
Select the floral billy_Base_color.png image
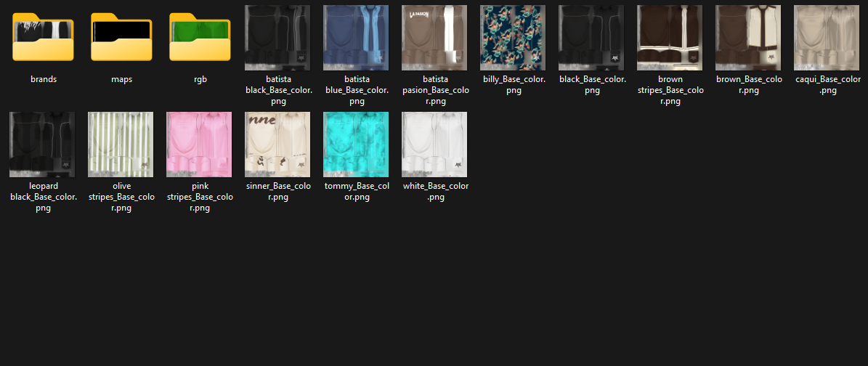coord(513,38)
